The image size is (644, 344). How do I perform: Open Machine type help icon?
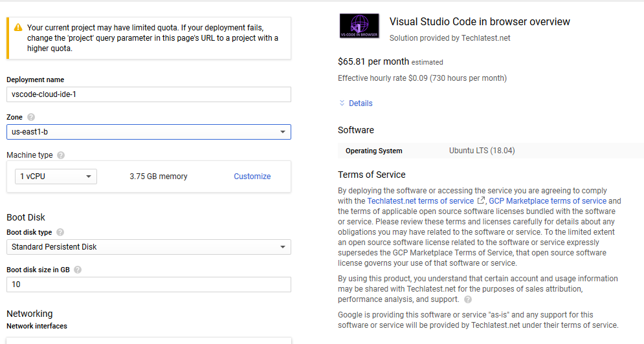61,155
